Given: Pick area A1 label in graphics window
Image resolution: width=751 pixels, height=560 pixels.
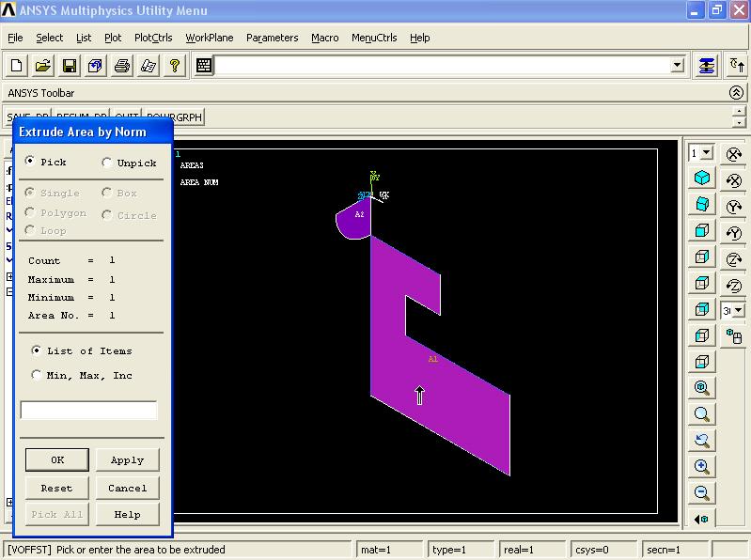Looking at the screenshot, I should click(x=433, y=359).
